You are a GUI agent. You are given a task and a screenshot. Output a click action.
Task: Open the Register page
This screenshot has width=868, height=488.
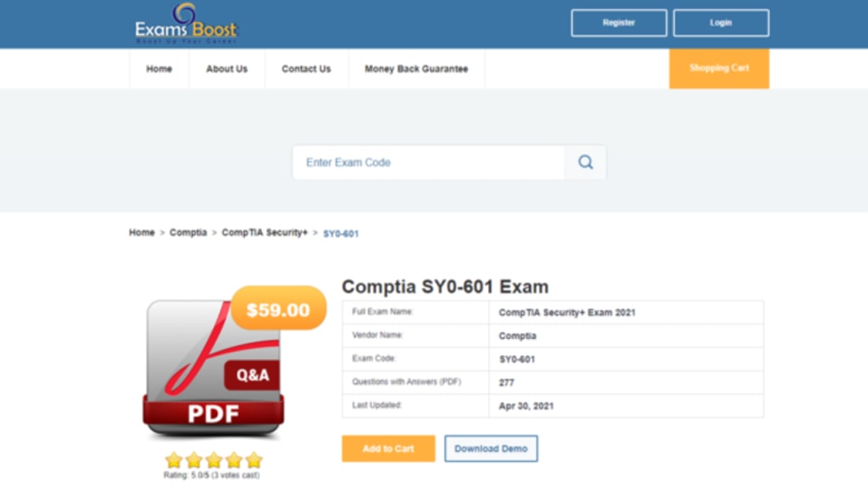pos(619,23)
